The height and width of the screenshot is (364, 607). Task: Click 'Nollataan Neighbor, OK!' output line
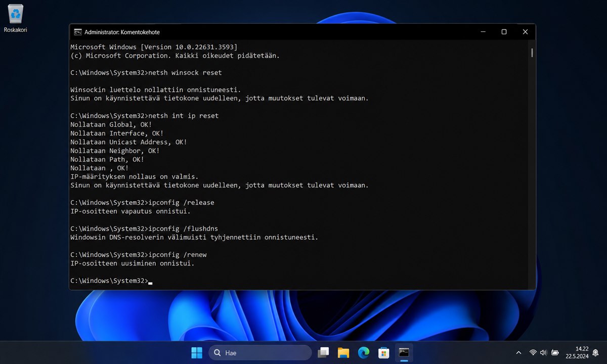pyautogui.click(x=115, y=151)
